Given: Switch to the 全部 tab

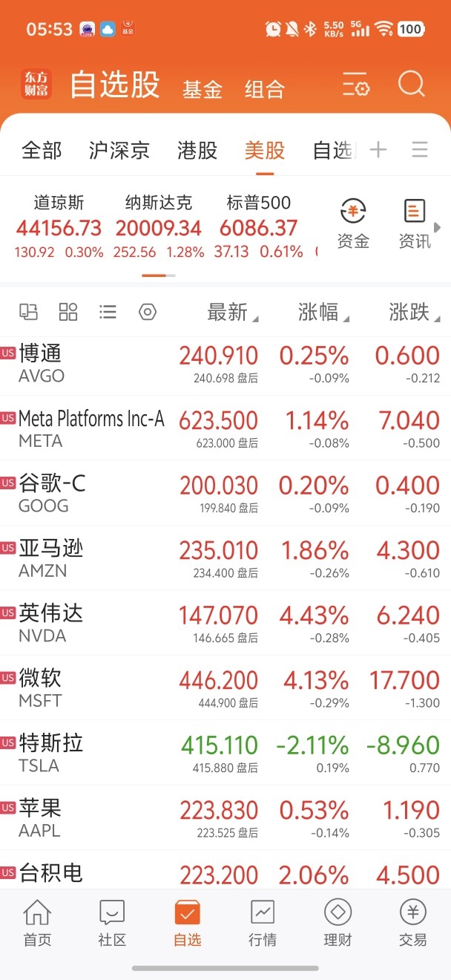Looking at the screenshot, I should (x=40, y=149).
